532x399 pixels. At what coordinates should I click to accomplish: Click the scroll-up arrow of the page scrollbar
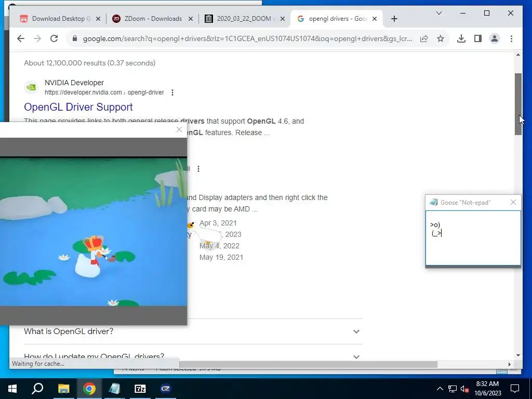pyautogui.click(x=518, y=55)
